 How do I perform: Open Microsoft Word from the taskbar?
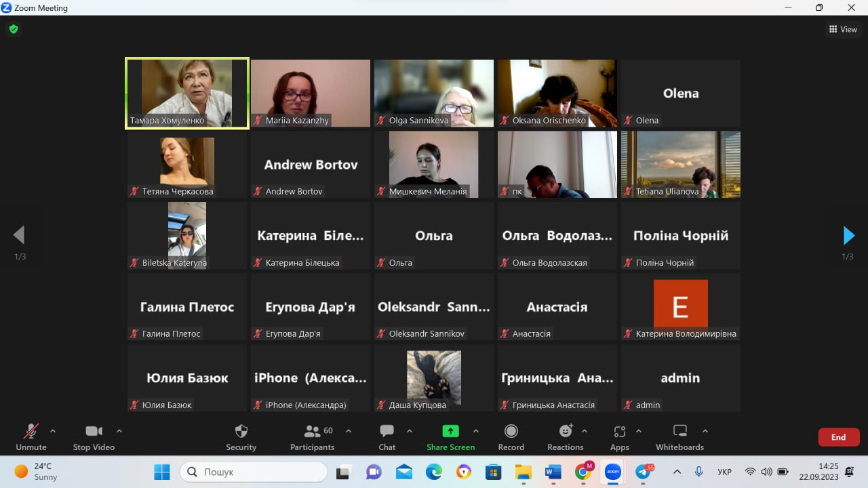(x=553, y=472)
